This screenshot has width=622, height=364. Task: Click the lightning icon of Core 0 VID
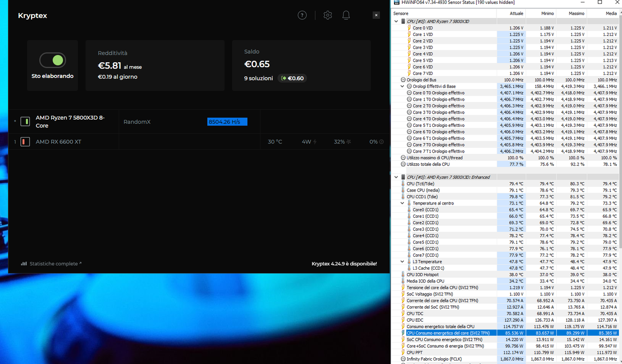coord(409,28)
